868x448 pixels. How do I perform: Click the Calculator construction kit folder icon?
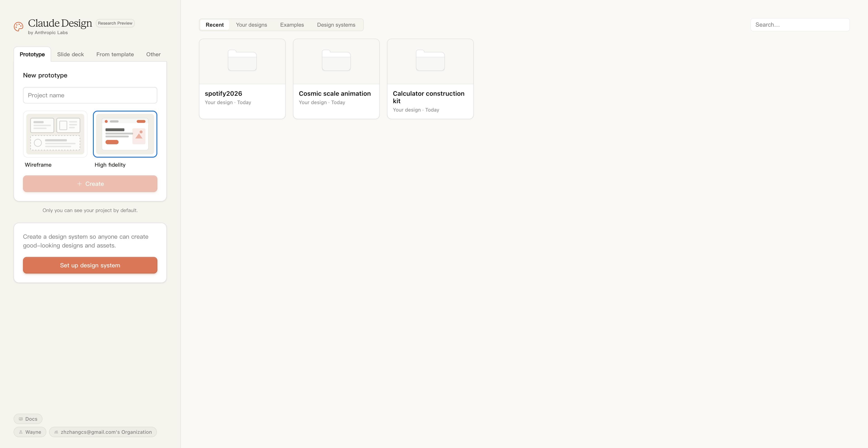click(430, 61)
